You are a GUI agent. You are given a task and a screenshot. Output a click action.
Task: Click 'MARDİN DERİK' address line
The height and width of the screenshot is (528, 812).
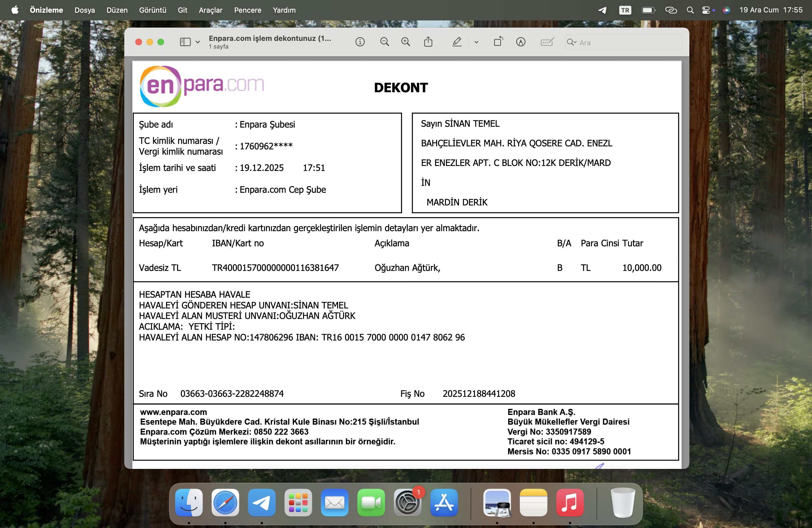click(x=457, y=202)
